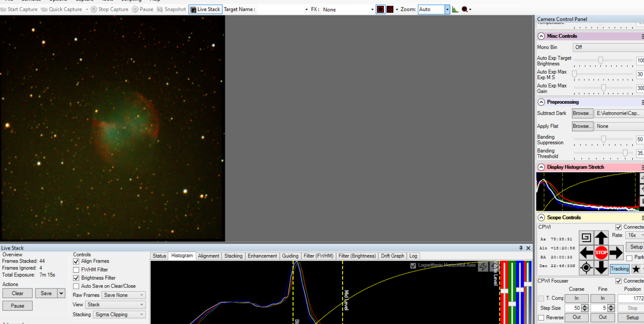Click the Start Capture toolbar button
The image size is (644, 324).
[x=19, y=9]
